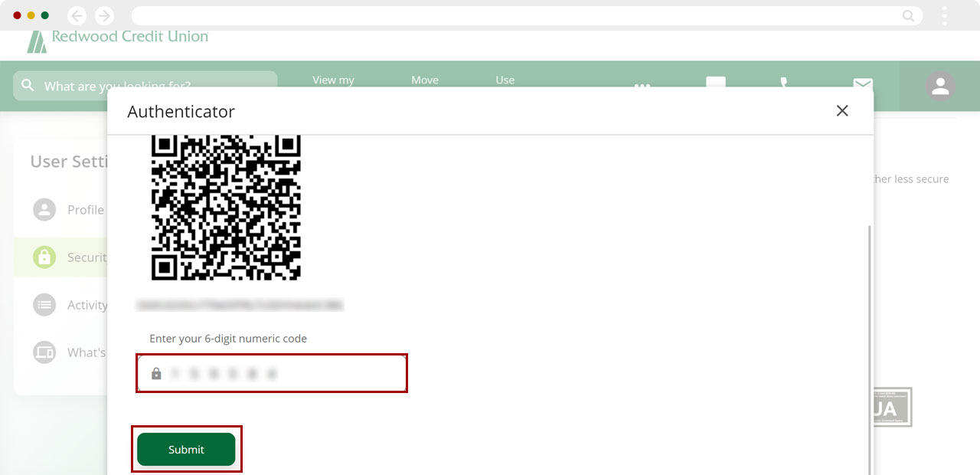This screenshot has width=980, height=475.
Task: Select Profile in User Settings sidebar
Action: pos(61,210)
